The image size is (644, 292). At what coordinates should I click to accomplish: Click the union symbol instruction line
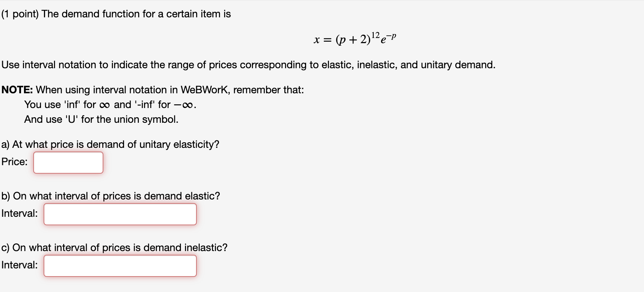101,119
